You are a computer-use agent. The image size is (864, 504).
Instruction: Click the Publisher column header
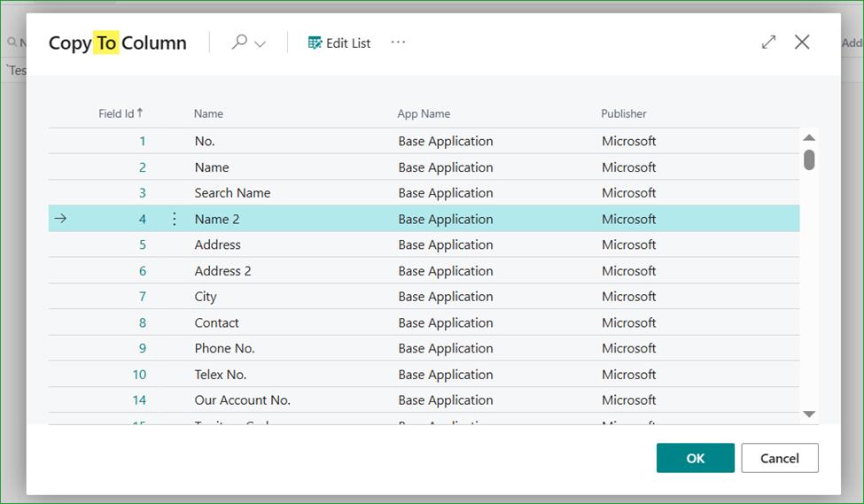click(623, 113)
